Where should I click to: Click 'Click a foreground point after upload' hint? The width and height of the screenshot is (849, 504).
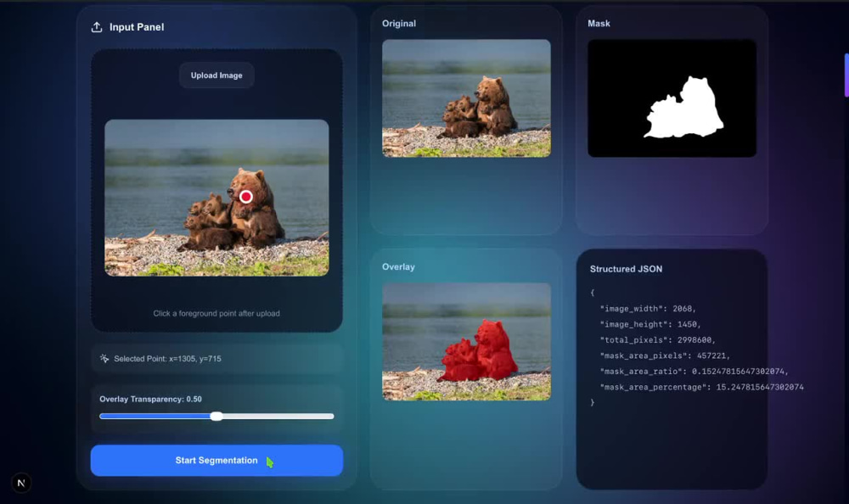click(x=216, y=313)
